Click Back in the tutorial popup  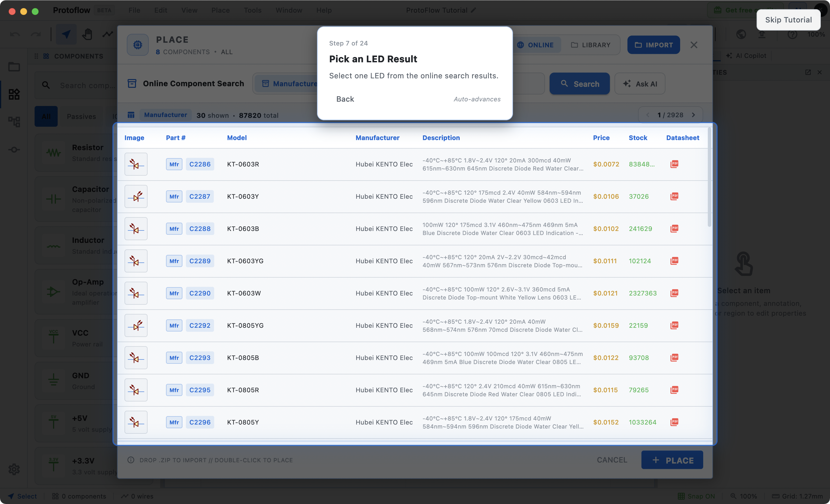[345, 99]
